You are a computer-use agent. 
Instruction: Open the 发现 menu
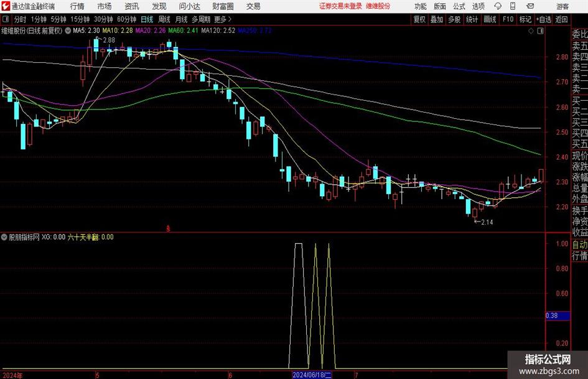(x=159, y=6)
